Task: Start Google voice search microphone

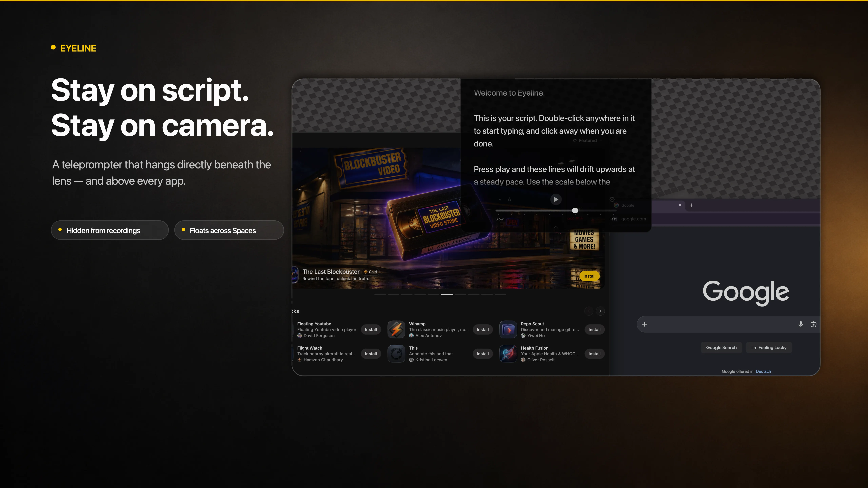Action: (x=801, y=324)
